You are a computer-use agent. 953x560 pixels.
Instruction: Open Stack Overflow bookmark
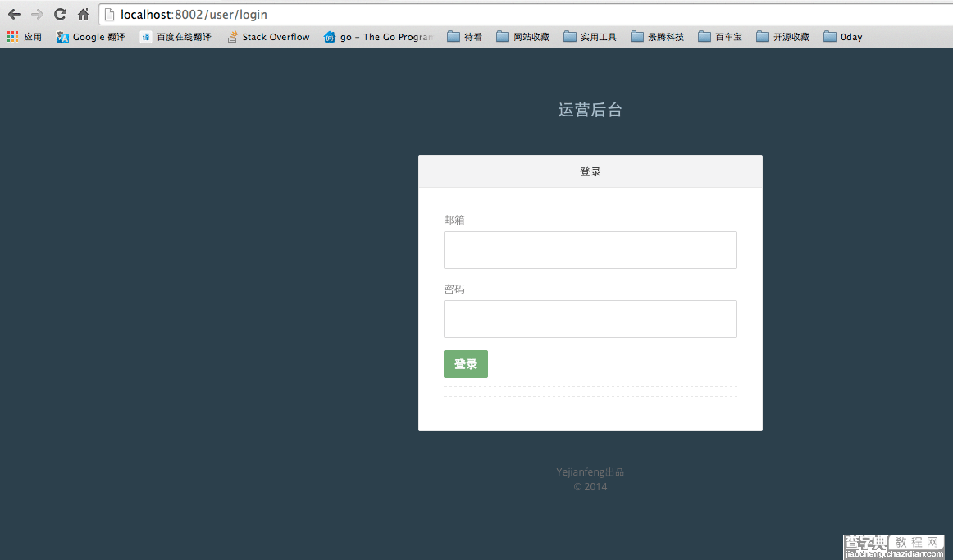tap(268, 37)
